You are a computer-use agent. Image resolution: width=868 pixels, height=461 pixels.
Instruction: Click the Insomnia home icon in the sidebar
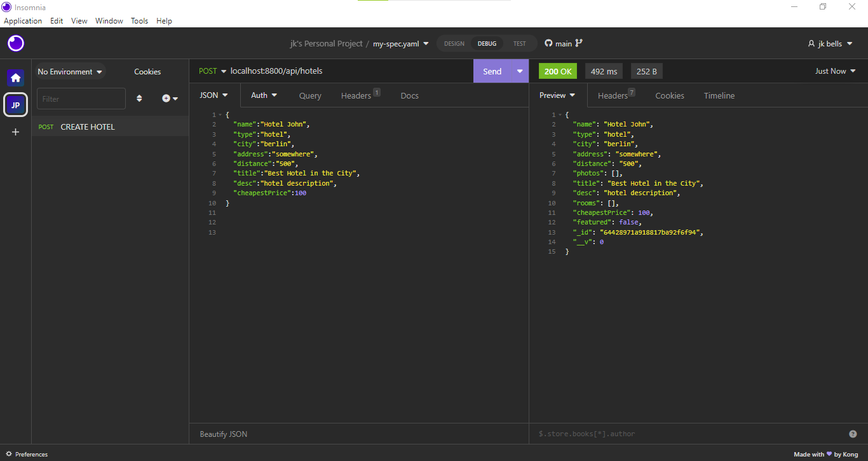click(x=15, y=77)
